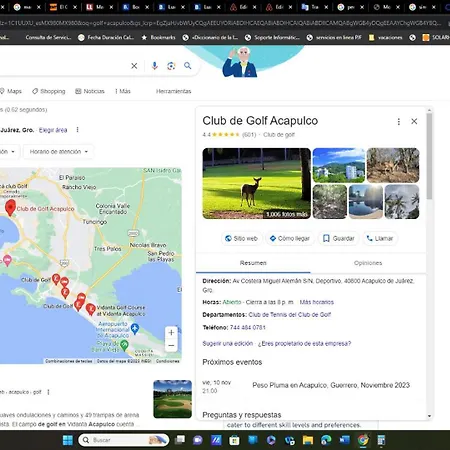Open the Más search filters menu

click(x=123, y=91)
